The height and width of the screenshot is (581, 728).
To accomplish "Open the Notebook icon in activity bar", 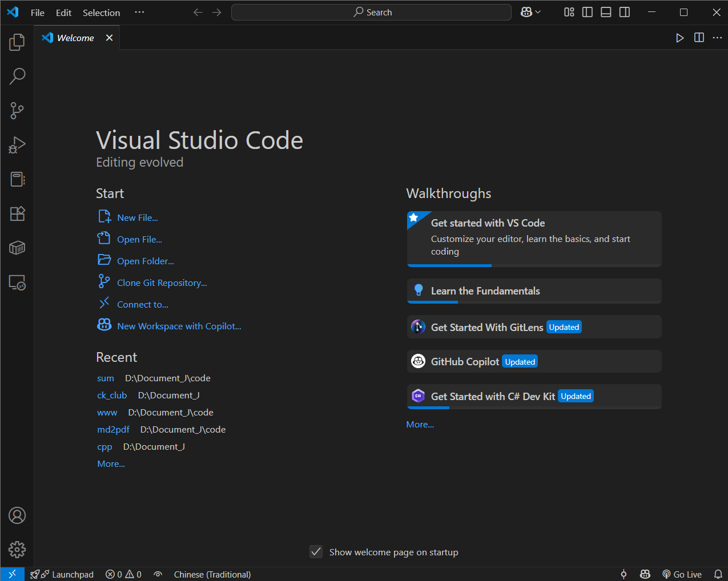I will tap(17, 179).
